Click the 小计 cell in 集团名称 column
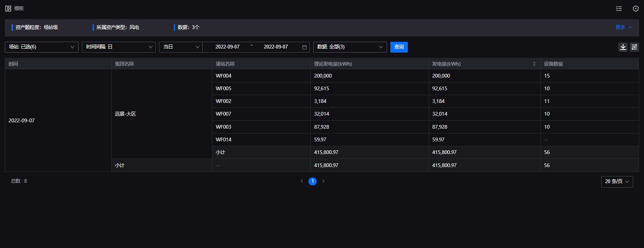The width and height of the screenshot is (644, 248). tap(162, 165)
